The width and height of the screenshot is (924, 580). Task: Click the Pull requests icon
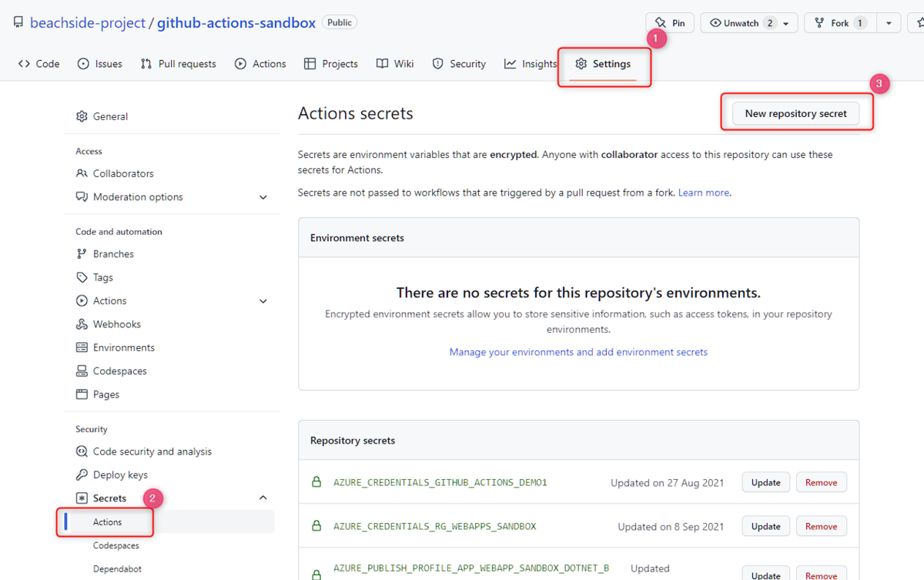point(146,64)
